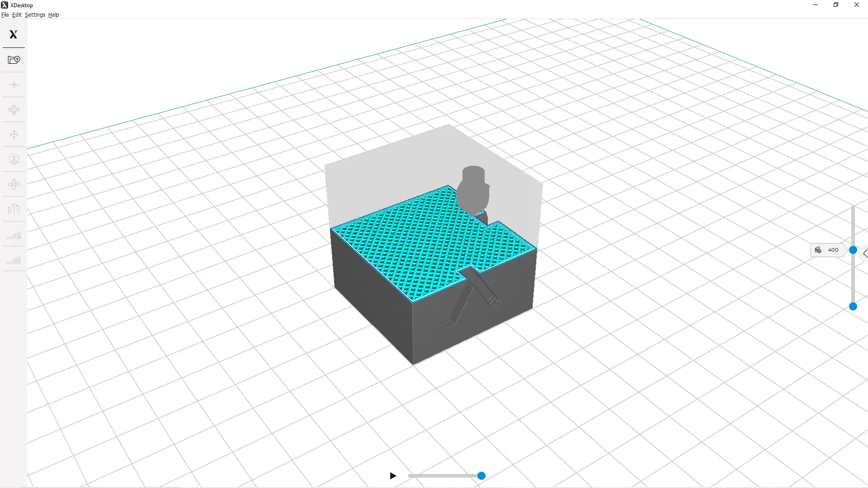868x488 pixels.
Task: Click the horizontal playback progress slider handle
Action: pyautogui.click(x=481, y=476)
